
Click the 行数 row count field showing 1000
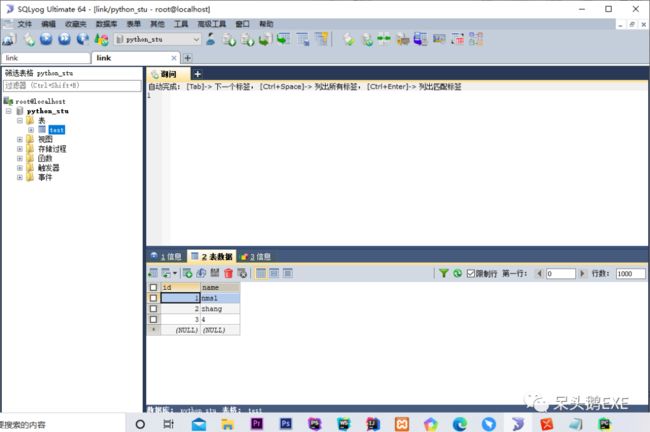click(631, 274)
